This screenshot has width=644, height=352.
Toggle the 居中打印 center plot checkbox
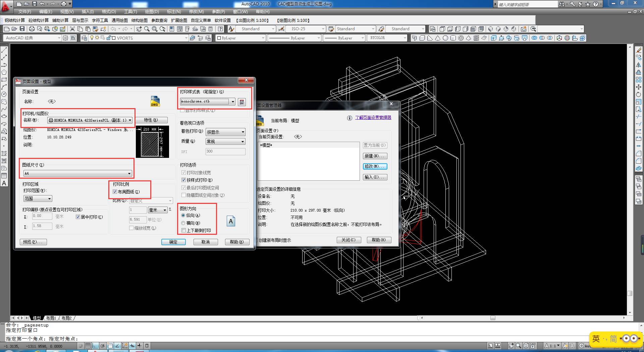point(78,217)
